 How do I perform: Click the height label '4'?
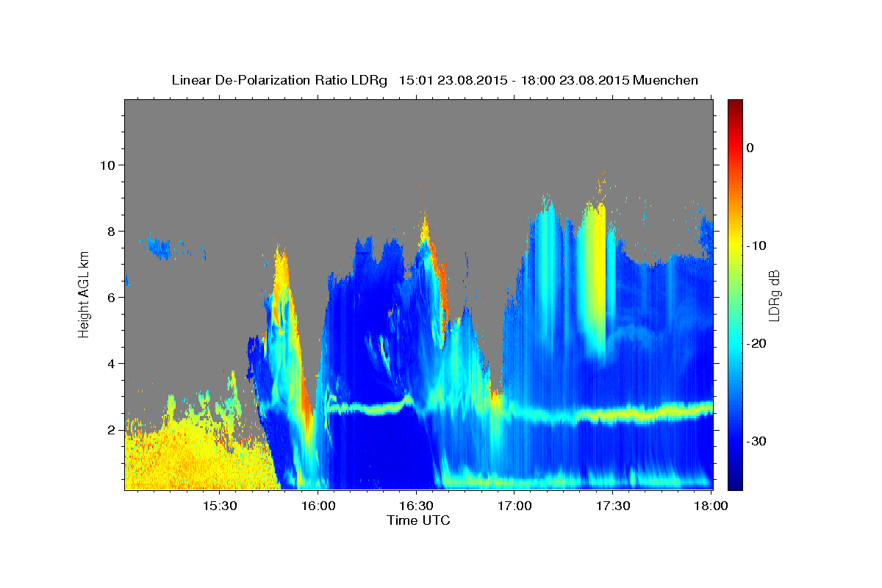pyautogui.click(x=113, y=363)
